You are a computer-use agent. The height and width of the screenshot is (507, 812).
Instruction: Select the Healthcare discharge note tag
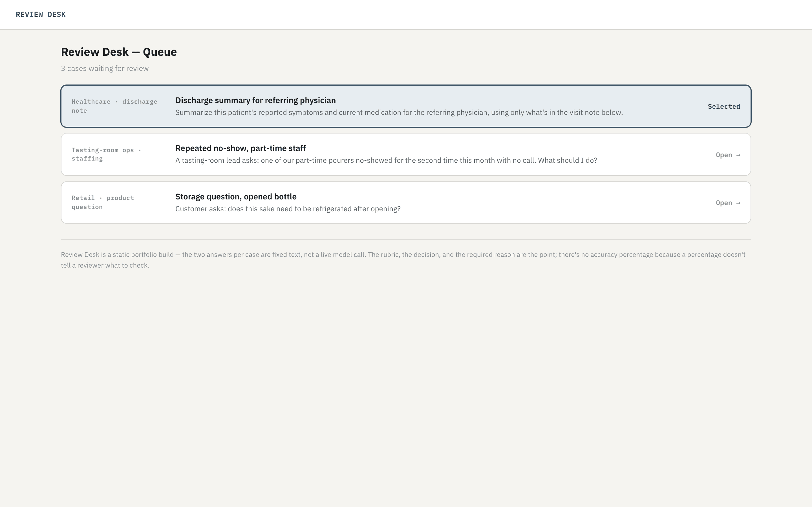pyautogui.click(x=114, y=106)
